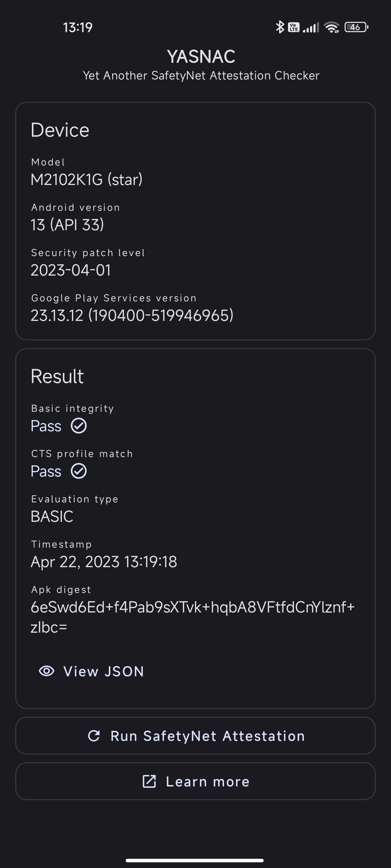Tap the status bar clock showing 13:19
The width and height of the screenshot is (391, 868).
[x=78, y=27]
